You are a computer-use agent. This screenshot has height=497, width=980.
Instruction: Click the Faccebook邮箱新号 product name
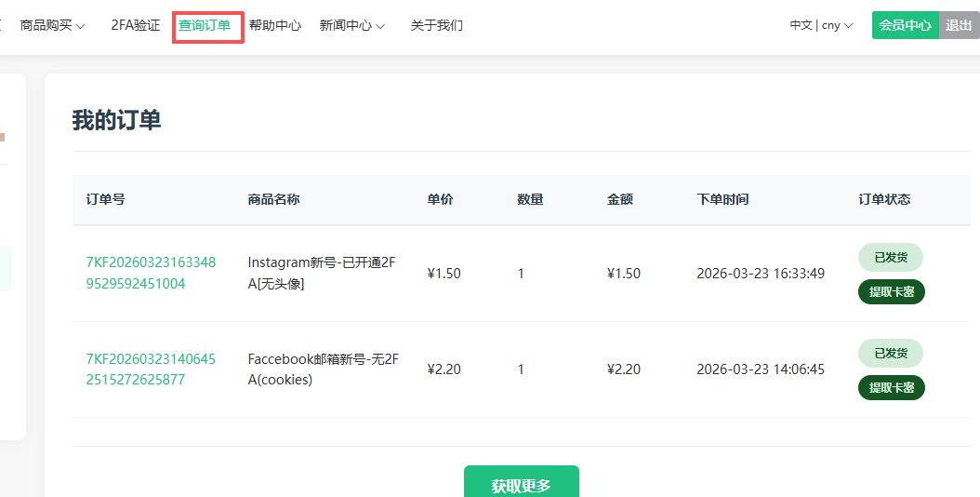coord(323,369)
